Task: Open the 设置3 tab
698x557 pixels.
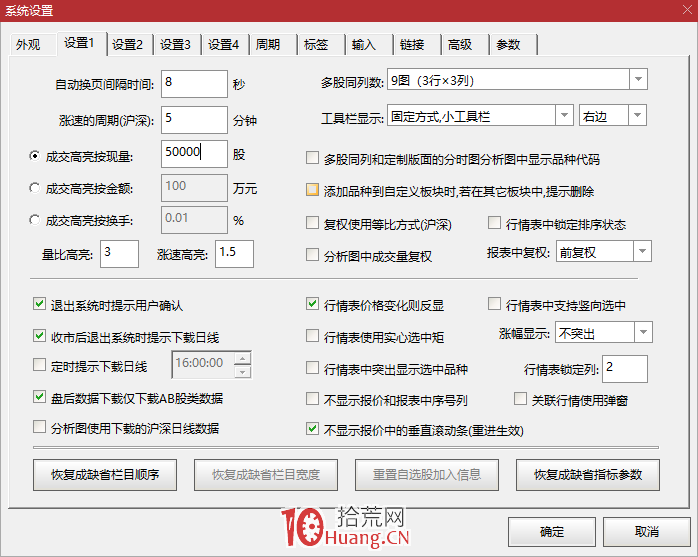Action: pos(177,45)
